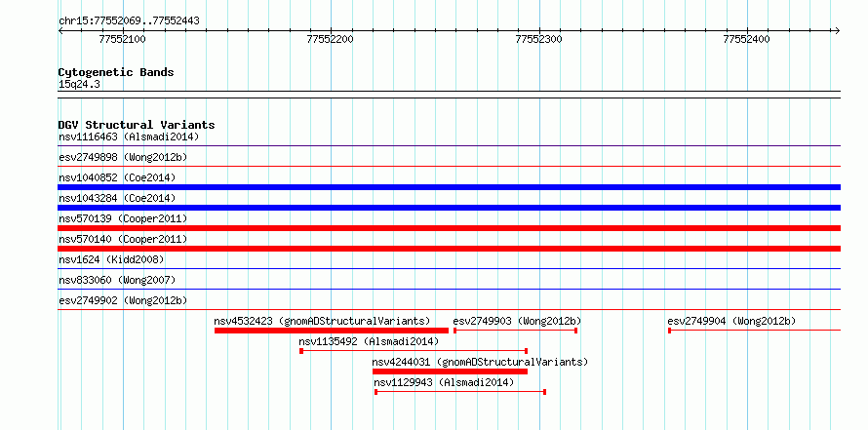Click the thick blue bar for nsv1043284

click(450, 208)
